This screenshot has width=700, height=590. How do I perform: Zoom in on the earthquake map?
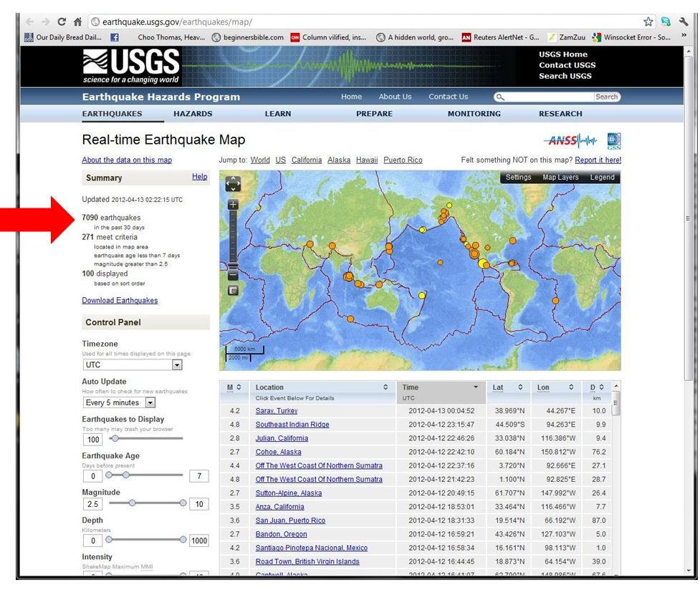[233, 204]
